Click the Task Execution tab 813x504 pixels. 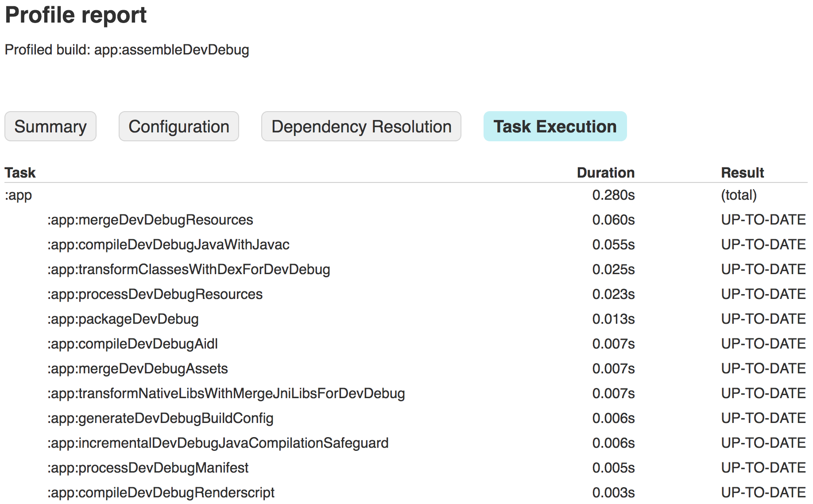pos(555,127)
